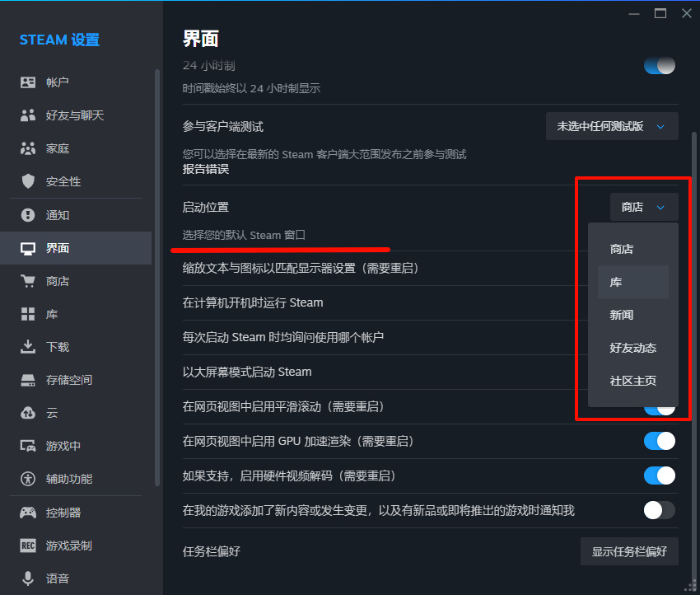The height and width of the screenshot is (595, 700).
Task: Choose 社区主页 from dropdown list
Action: [x=633, y=381]
